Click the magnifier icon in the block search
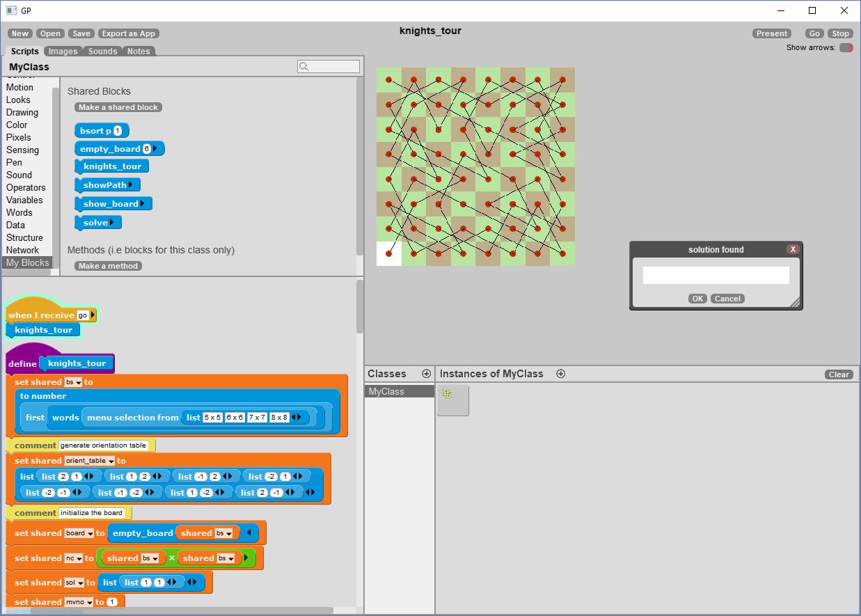The height and width of the screenshot is (616, 861). 303,67
